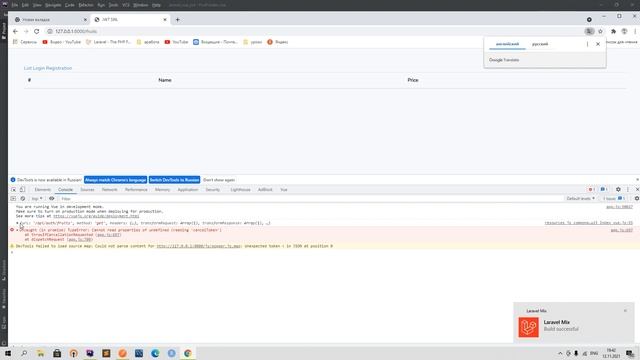Open the JavaScript context 'top' dropdown
The width and height of the screenshot is (640, 360).
pyautogui.click(x=37, y=199)
